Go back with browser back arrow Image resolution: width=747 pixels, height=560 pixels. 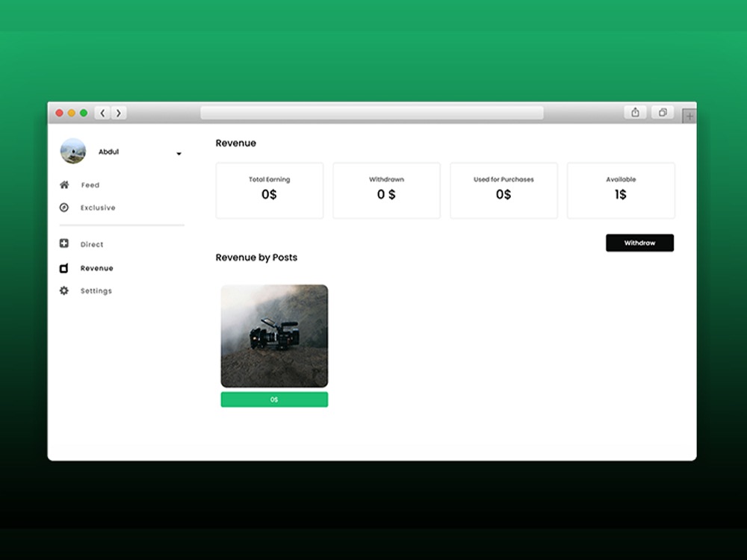[x=102, y=113]
